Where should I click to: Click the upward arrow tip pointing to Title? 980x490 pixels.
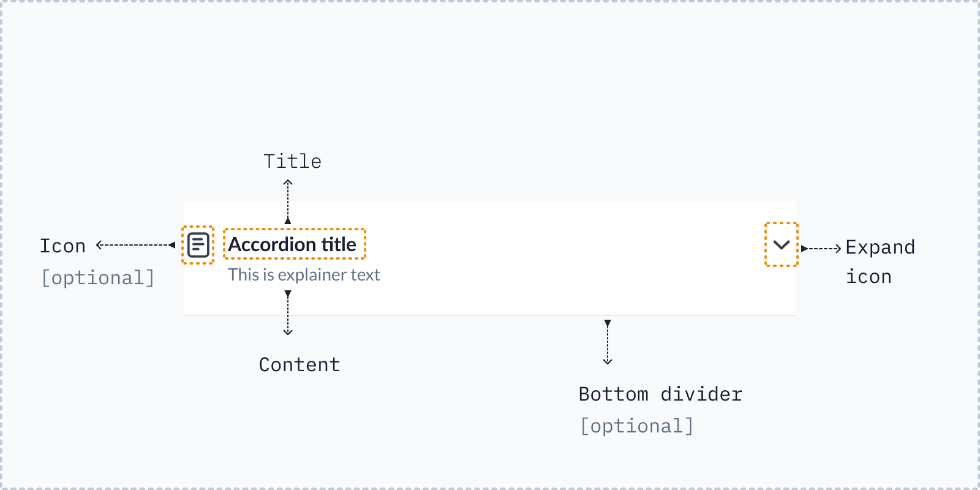click(288, 182)
